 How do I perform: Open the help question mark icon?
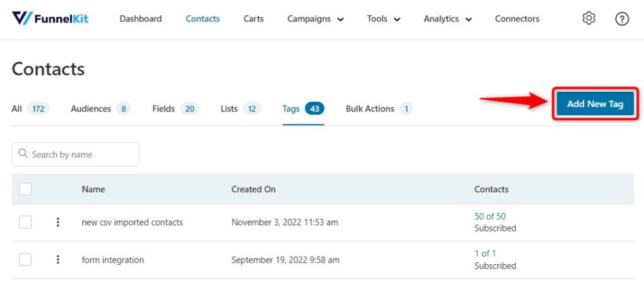[622, 19]
